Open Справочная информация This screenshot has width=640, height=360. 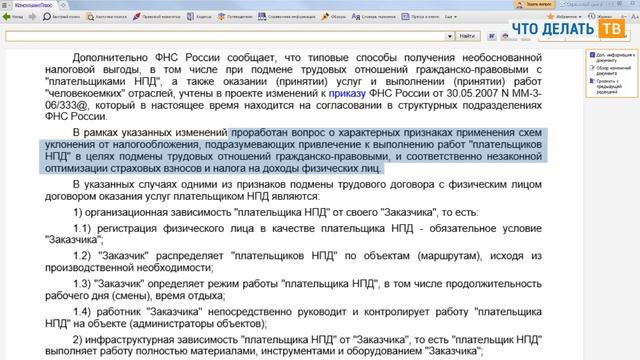287,17
